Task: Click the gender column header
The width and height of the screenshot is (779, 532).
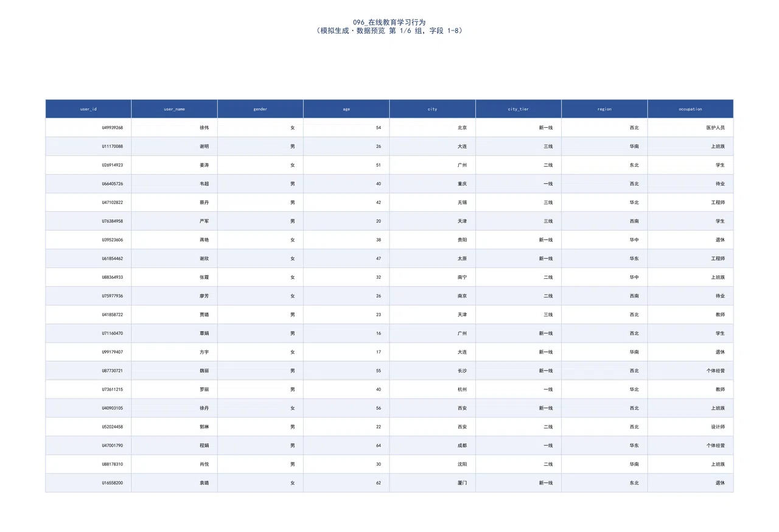Action: click(x=260, y=109)
